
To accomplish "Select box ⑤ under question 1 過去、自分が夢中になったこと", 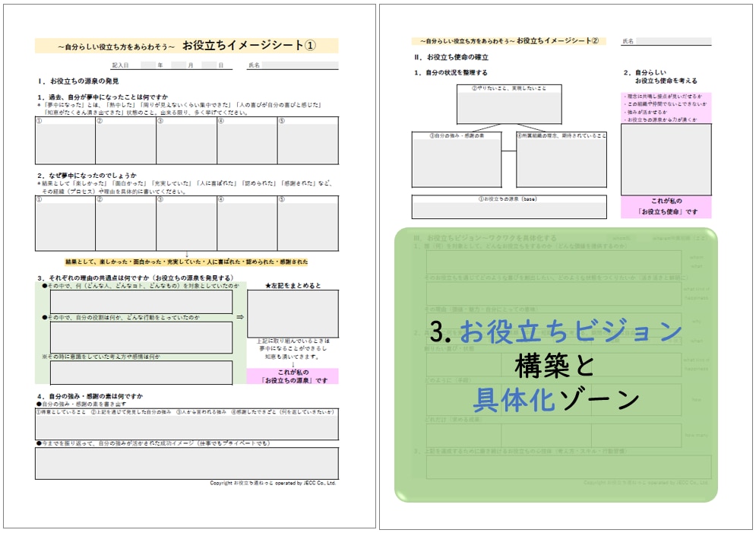I will (308, 141).
